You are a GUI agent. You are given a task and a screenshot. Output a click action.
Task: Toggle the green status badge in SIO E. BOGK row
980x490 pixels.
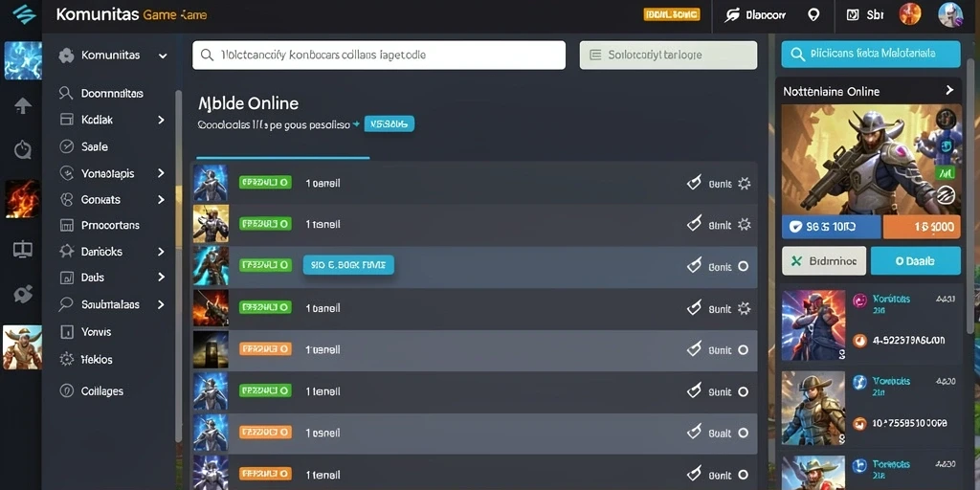(x=266, y=265)
